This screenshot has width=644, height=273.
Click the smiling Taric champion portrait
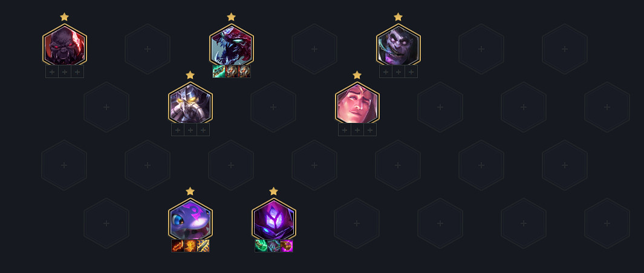coord(357,103)
